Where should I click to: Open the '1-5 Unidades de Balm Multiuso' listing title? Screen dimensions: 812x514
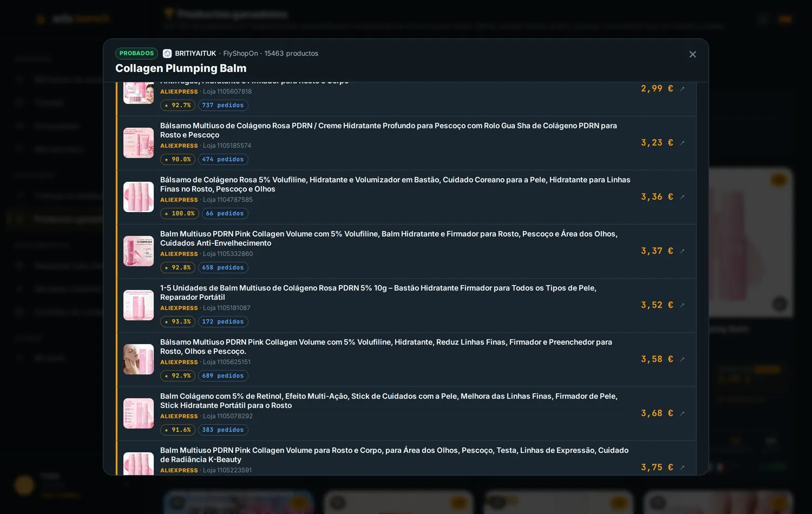378,293
